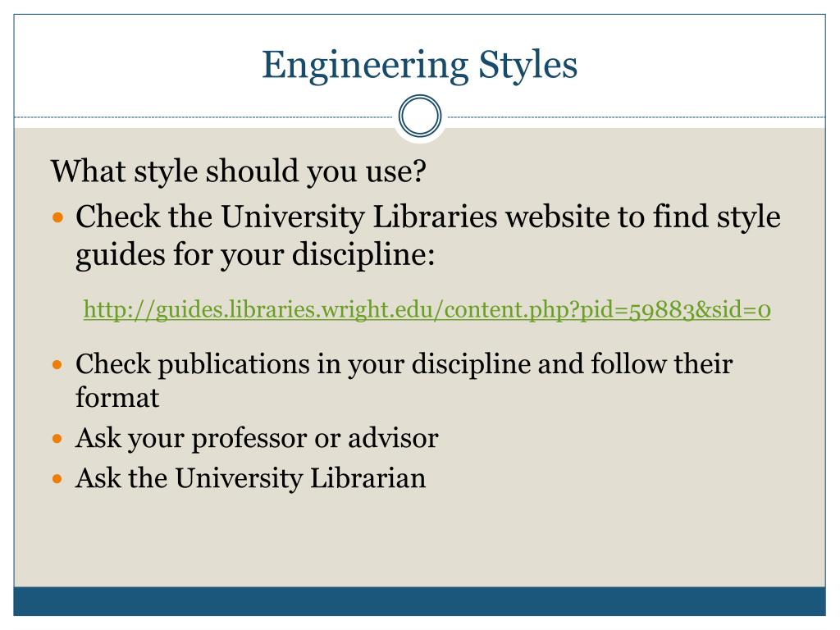
Task: Click the dark blue footer bar
Action: 420,601
